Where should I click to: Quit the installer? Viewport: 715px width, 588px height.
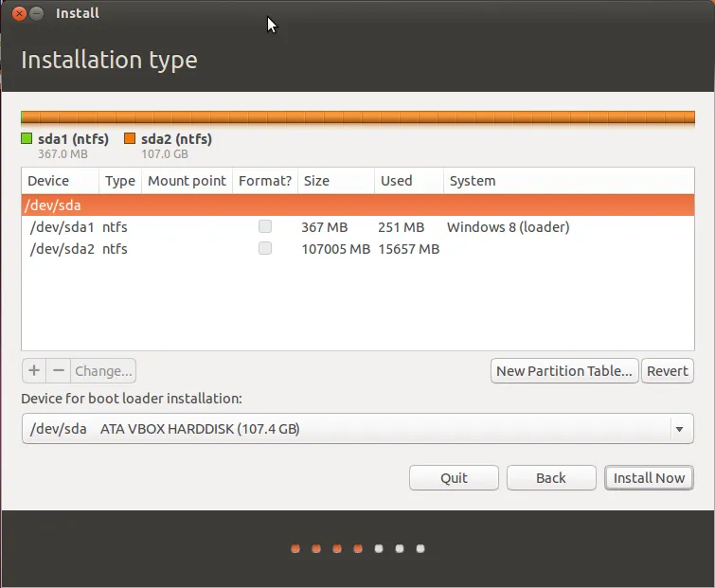(454, 478)
